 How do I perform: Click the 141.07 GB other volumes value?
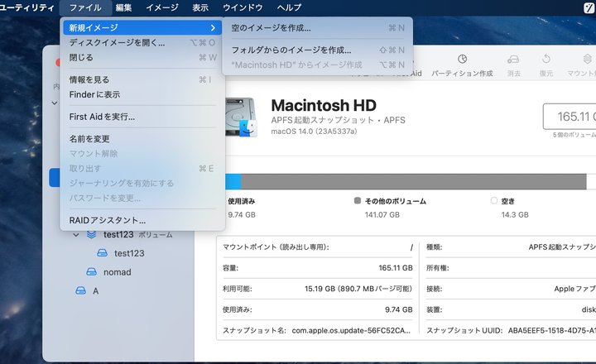(382, 214)
